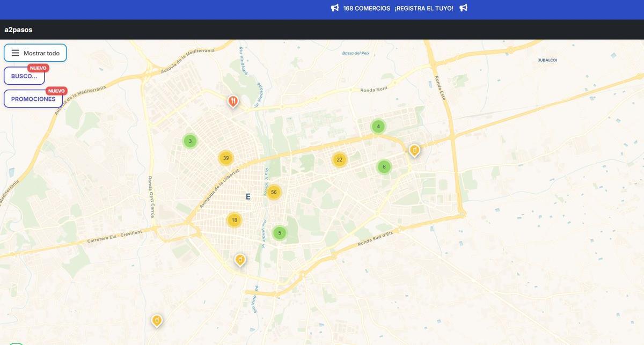Select the green cluster with 4 locations
The image size is (644, 345).
[377, 126]
